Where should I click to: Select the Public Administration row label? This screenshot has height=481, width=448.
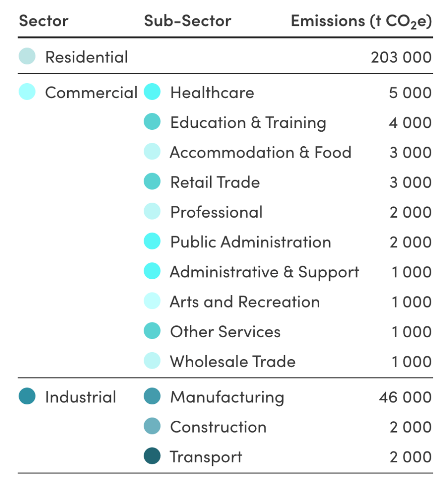click(251, 242)
